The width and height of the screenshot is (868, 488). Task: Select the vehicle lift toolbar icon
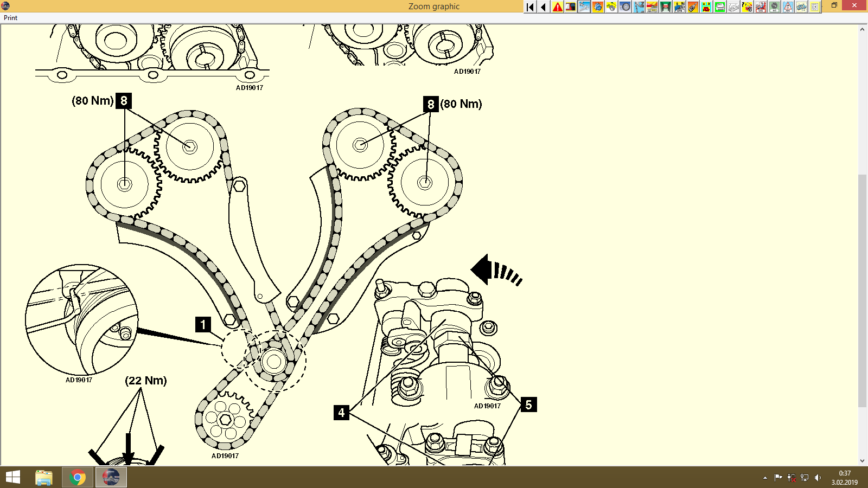(x=666, y=7)
